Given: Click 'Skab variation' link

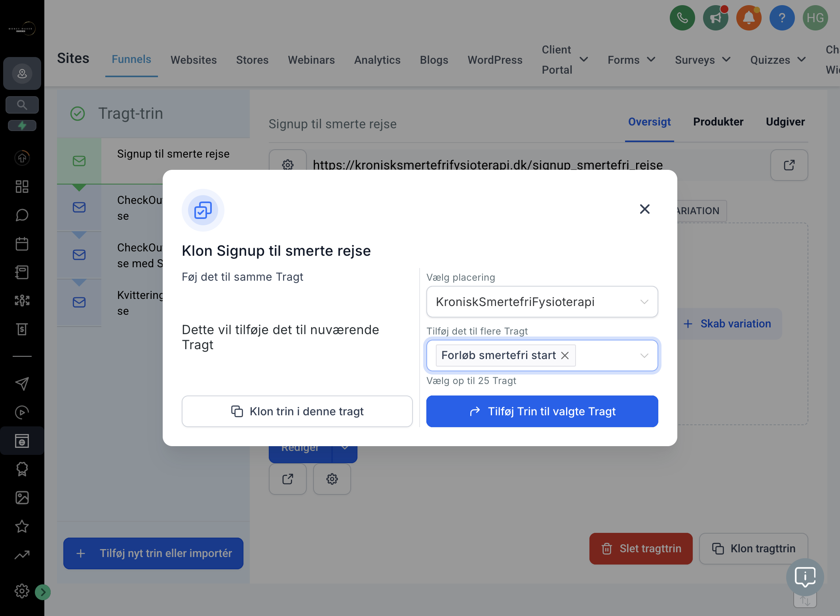Looking at the screenshot, I should point(727,323).
